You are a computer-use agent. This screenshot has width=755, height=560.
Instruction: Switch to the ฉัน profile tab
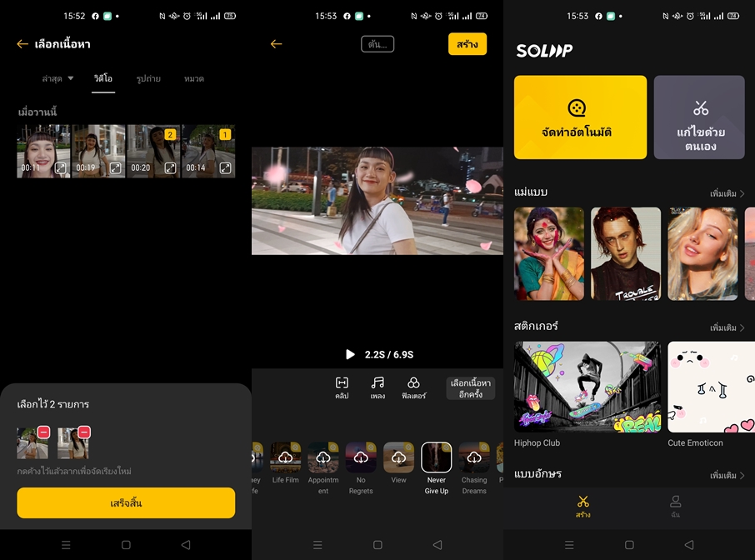(x=675, y=506)
